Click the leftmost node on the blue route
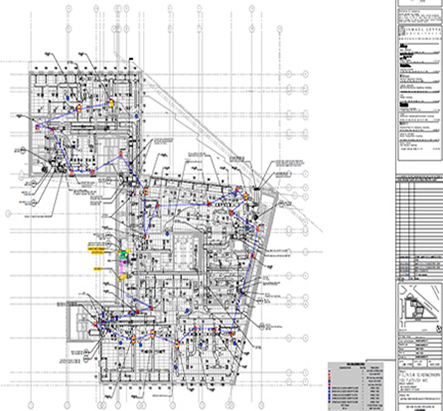This screenshot has width=443, height=411. click(37, 127)
